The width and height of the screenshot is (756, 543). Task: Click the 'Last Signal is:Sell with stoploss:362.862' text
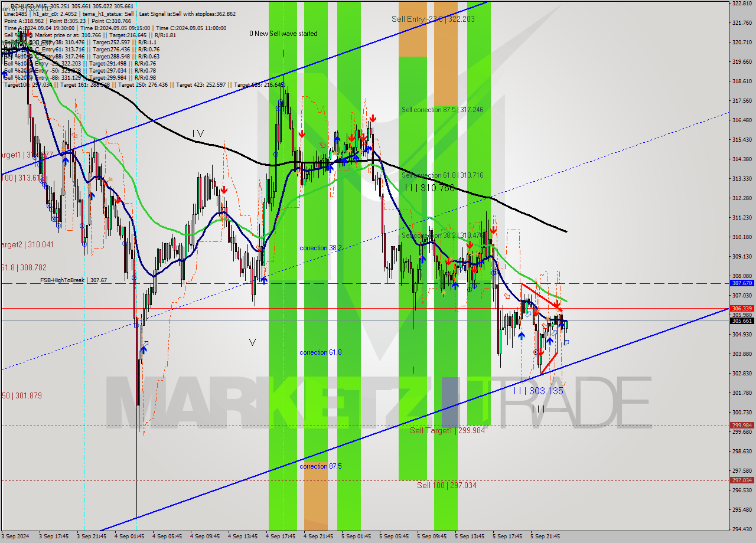click(x=187, y=14)
